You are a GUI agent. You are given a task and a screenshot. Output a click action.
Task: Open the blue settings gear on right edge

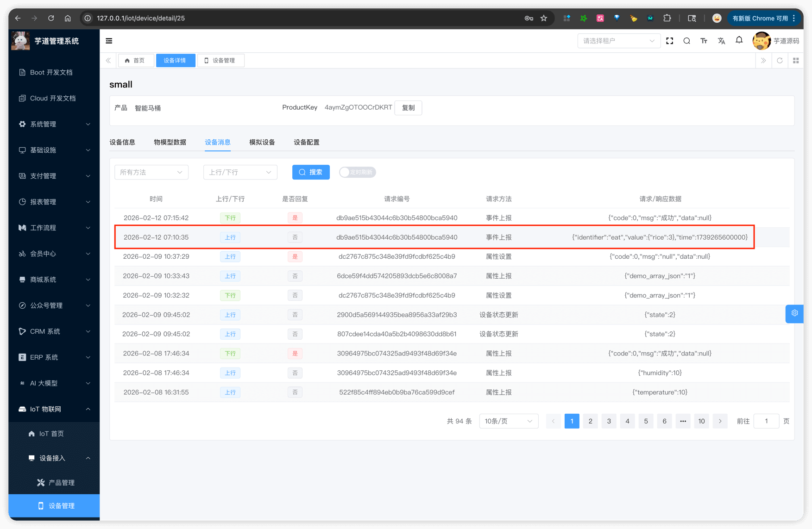[x=794, y=313]
